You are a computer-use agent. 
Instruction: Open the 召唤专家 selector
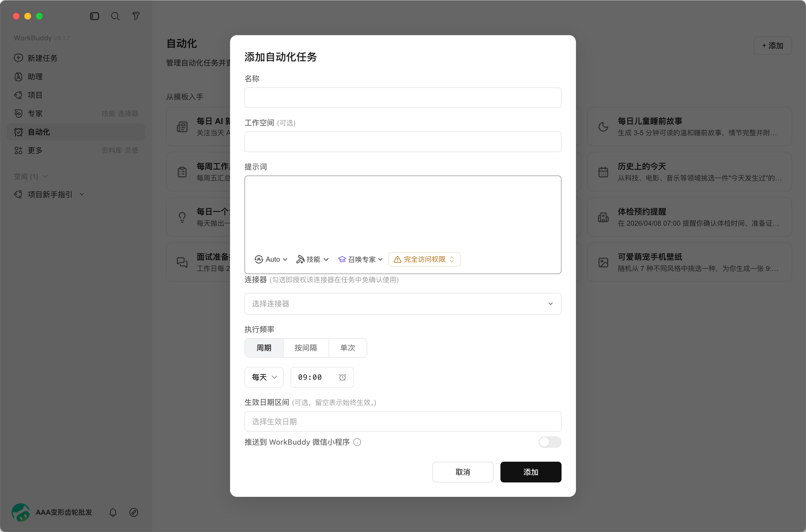pos(360,260)
